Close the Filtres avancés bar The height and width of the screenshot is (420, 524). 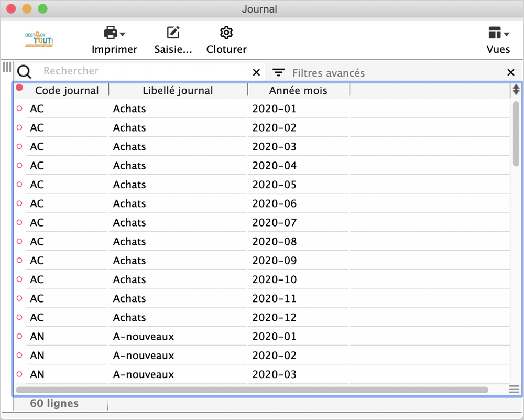[x=510, y=72]
